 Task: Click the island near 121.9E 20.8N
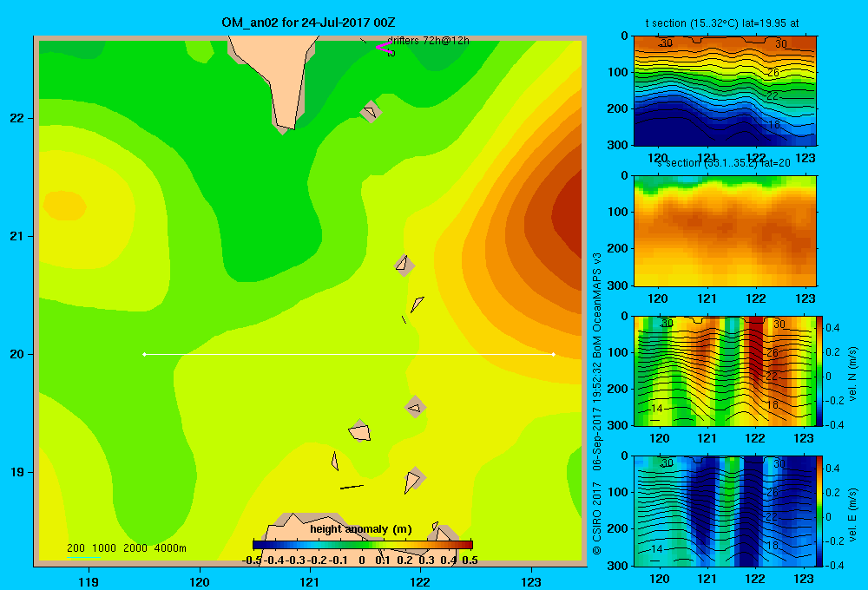tap(404, 265)
